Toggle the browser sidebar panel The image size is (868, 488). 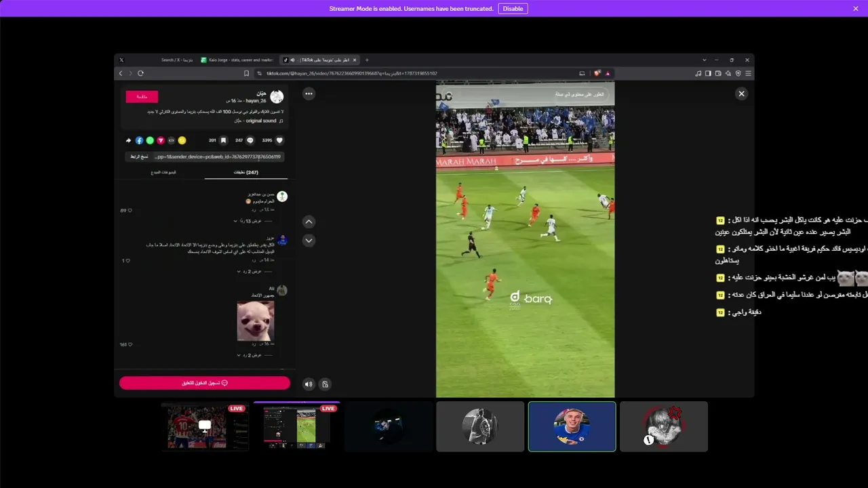pyautogui.click(x=708, y=73)
